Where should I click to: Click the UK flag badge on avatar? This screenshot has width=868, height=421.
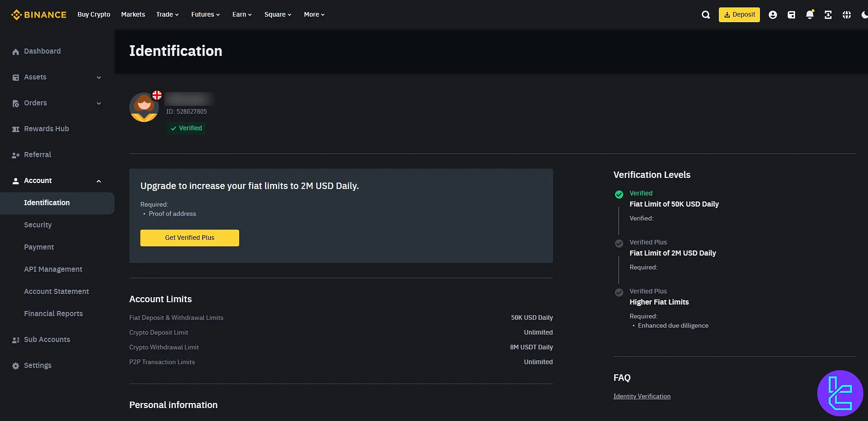(x=157, y=95)
